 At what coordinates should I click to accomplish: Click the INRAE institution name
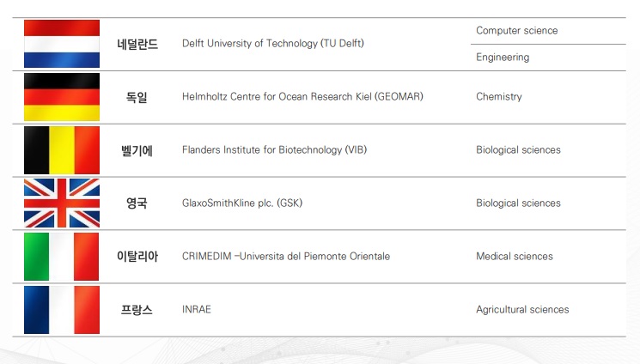click(x=197, y=309)
